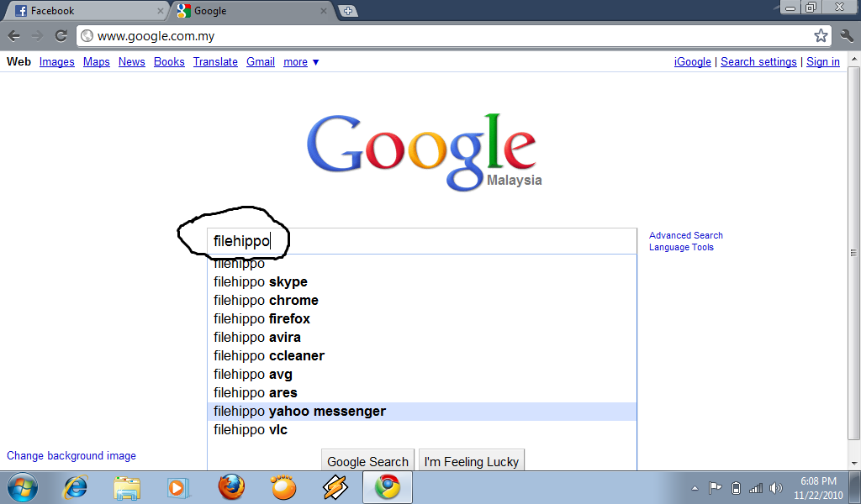Choose the 'filehippo chrome' suggestion

click(422, 301)
